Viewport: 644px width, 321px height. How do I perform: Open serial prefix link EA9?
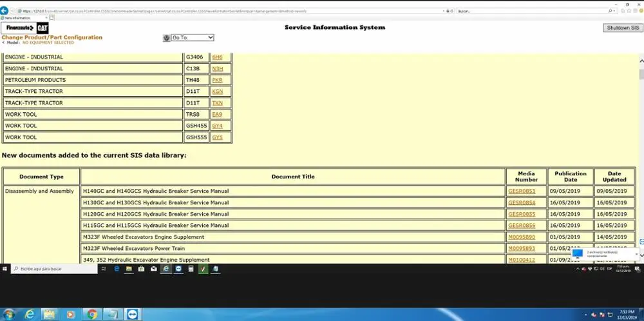217,114
